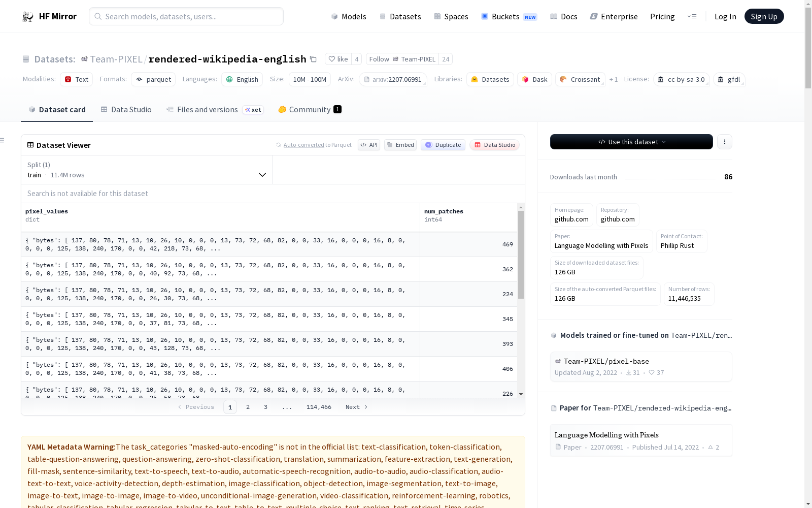This screenshot has height=508, width=812.
Task: Click the search magnifier icon
Action: pyautogui.click(x=98, y=17)
